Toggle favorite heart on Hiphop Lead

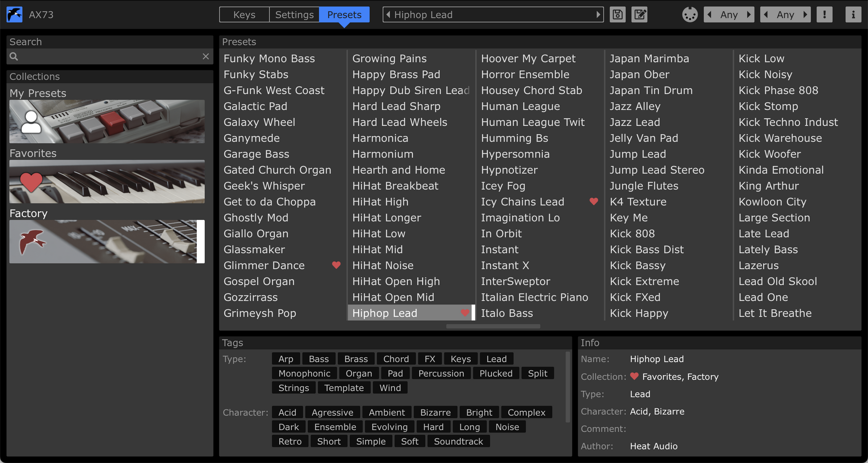pos(465,313)
